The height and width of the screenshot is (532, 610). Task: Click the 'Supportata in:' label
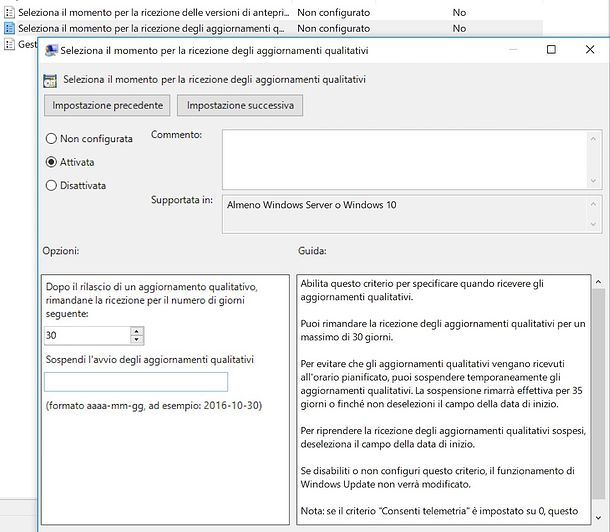182,200
